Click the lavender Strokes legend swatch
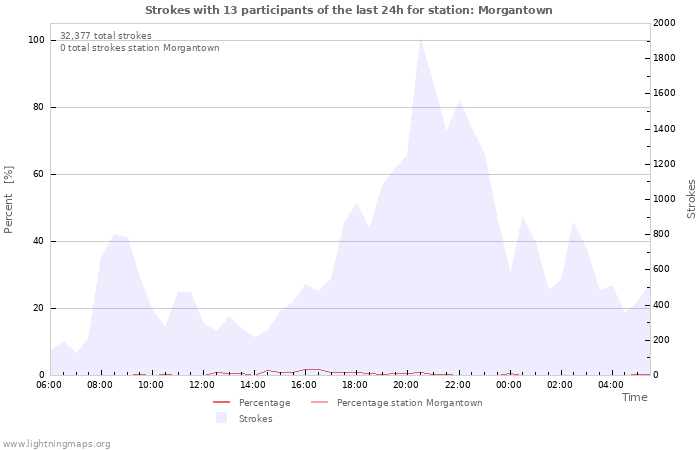This screenshot has width=700, height=450. (221, 418)
